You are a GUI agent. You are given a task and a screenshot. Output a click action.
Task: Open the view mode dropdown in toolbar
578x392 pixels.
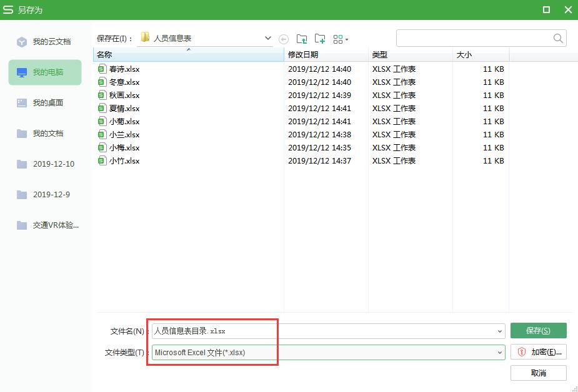click(341, 38)
